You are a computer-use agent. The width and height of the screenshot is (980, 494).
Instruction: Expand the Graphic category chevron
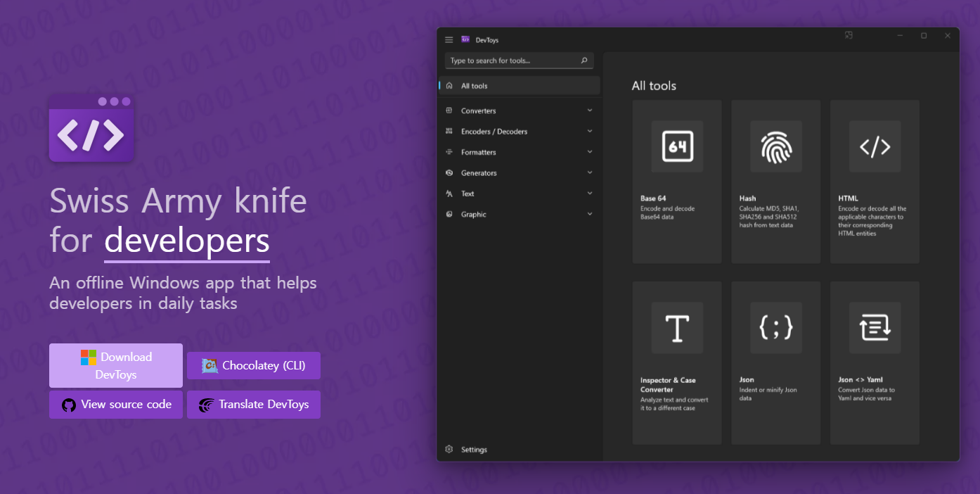pyautogui.click(x=590, y=214)
